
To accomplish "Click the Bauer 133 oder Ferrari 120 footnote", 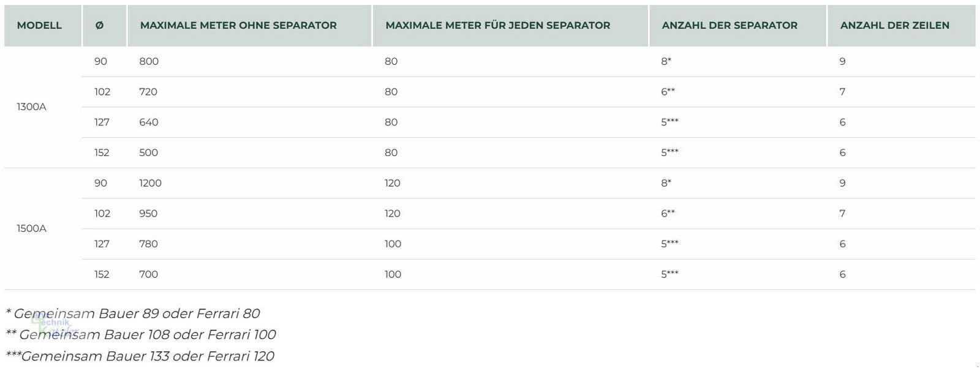I will click(x=141, y=356).
